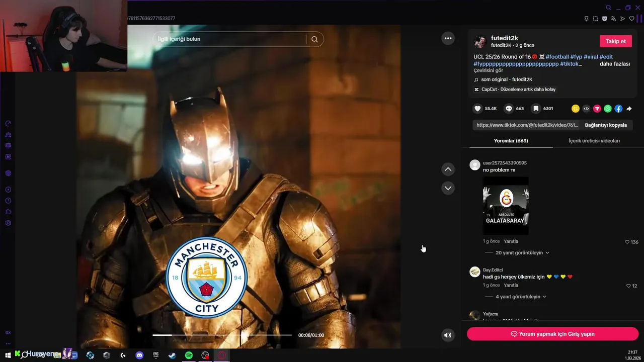The image size is (644, 362).
Task: Click Yanıtla under the Bay.Editci comment
Action: [x=511, y=285]
